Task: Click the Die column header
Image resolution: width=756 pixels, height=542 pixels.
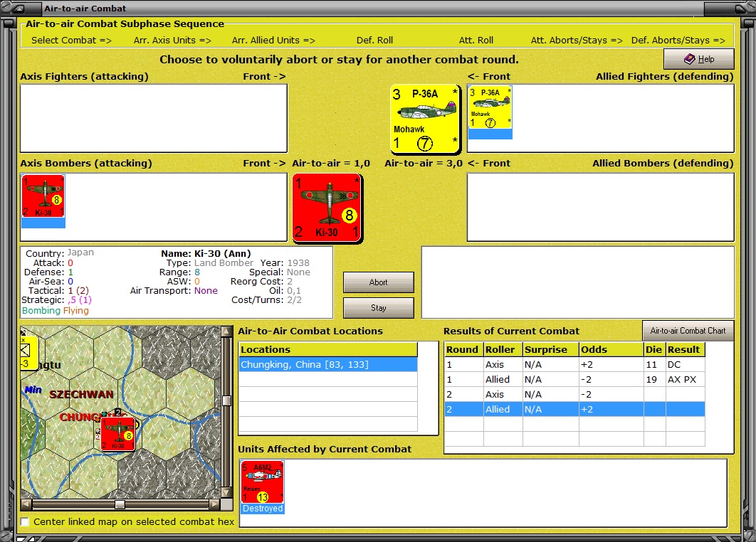Action: coord(654,349)
